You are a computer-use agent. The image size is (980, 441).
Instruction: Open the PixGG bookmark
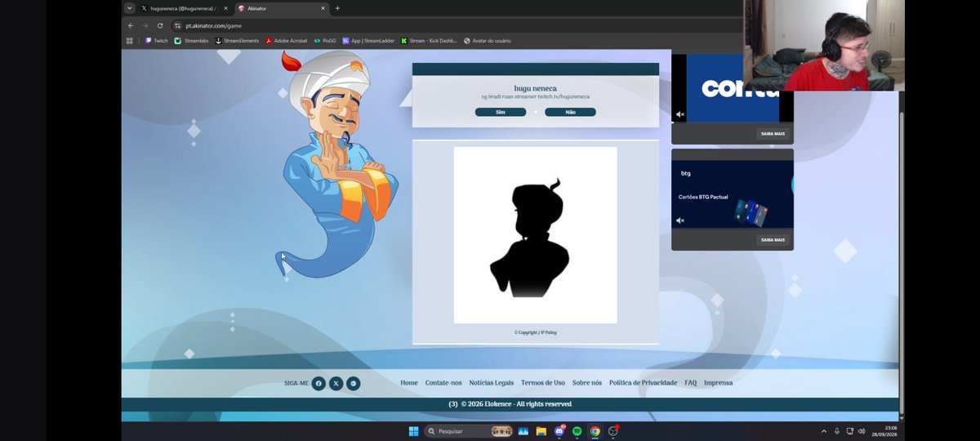pyautogui.click(x=325, y=41)
